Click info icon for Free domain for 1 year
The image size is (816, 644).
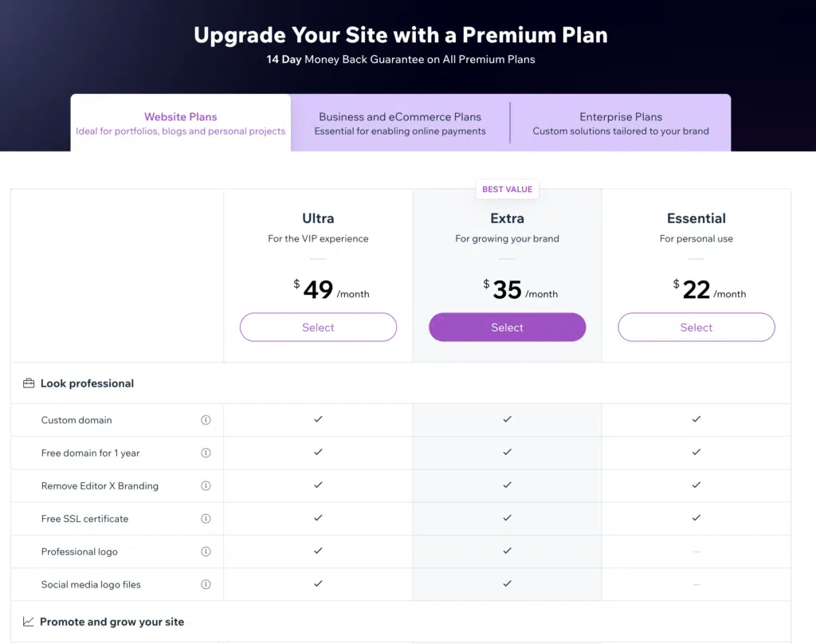tap(206, 453)
